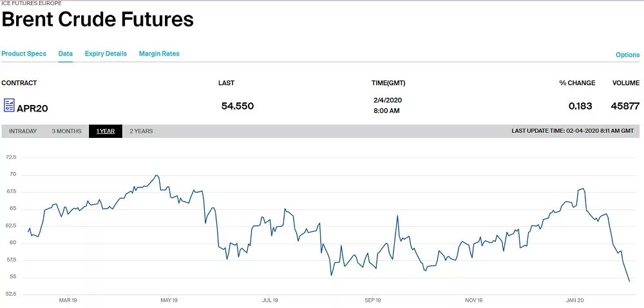Click the last price value 54.550
The height and width of the screenshot is (308, 644).
click(237, 106)
